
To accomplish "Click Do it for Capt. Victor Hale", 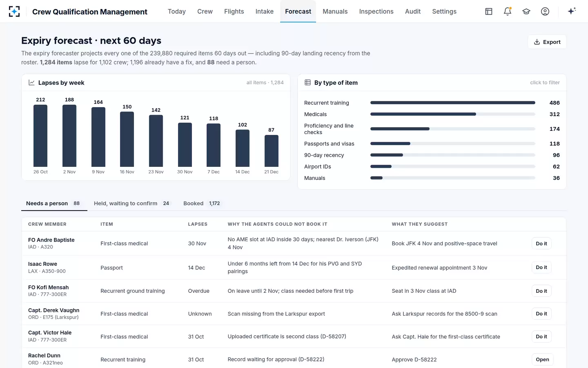I will [541, 337].
